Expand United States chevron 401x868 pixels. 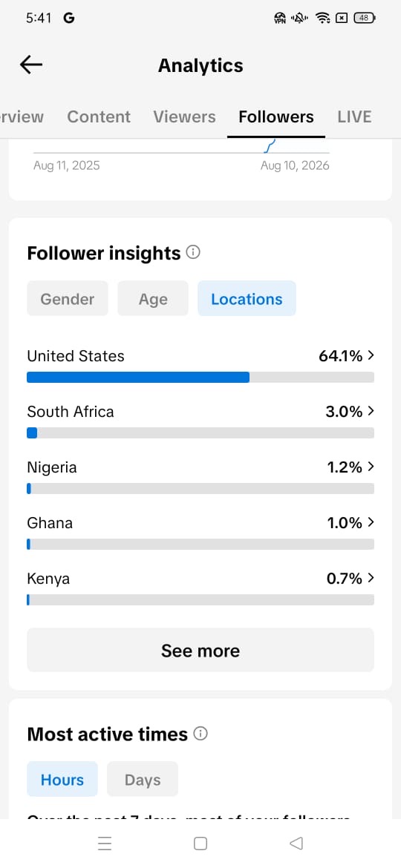coord(371,355)
